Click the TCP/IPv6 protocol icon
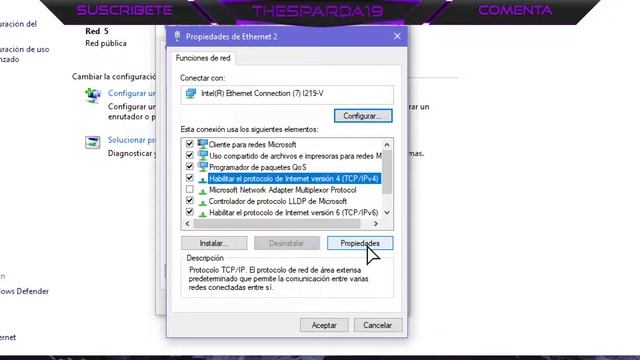The width and height of the screenshot is (640, 360). [202, 213]
